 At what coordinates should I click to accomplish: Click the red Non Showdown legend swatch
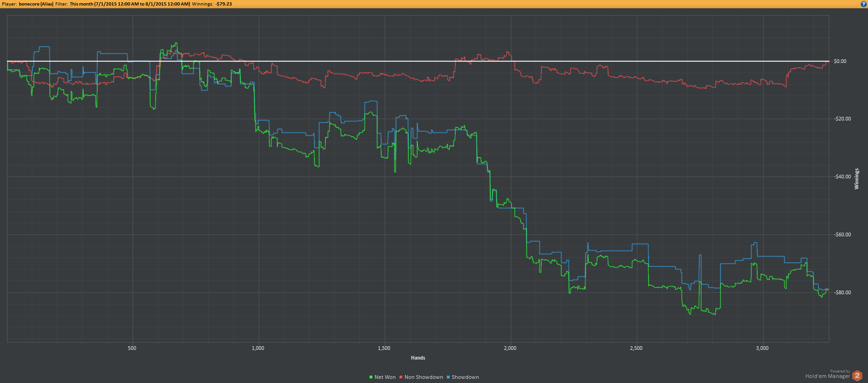click(401, 377)
